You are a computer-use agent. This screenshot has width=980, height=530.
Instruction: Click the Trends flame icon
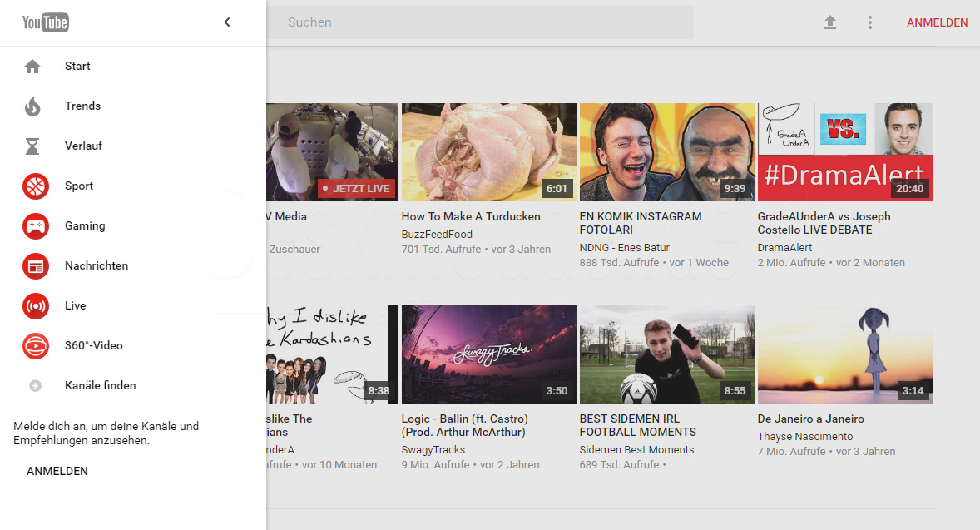(x=32, y=106)
